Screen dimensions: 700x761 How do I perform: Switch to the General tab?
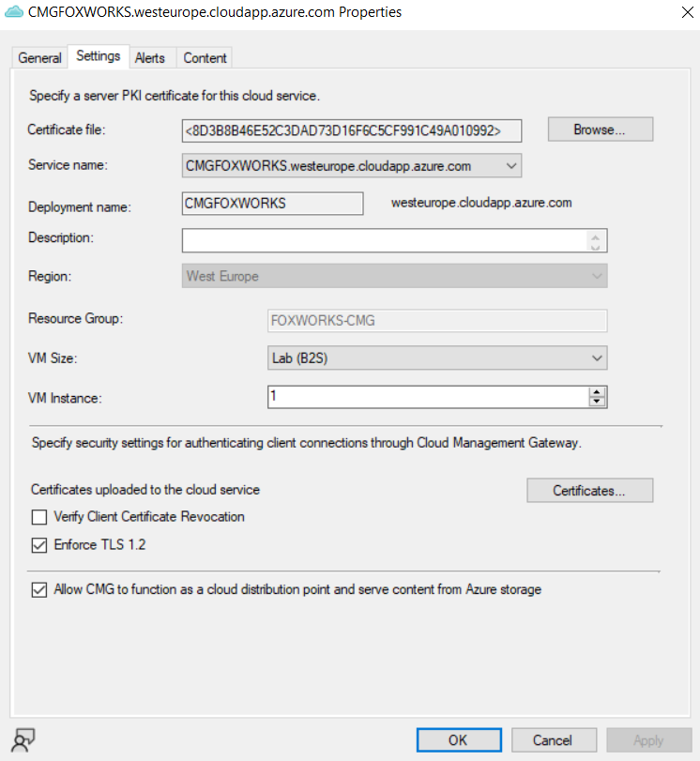tap(39, 58)
